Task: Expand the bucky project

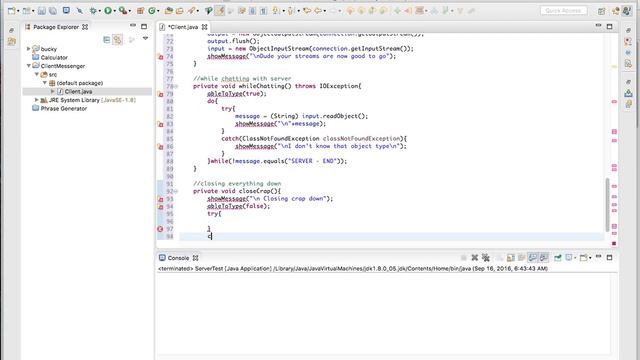Action: pyautogui.click(x=29, y=49)
